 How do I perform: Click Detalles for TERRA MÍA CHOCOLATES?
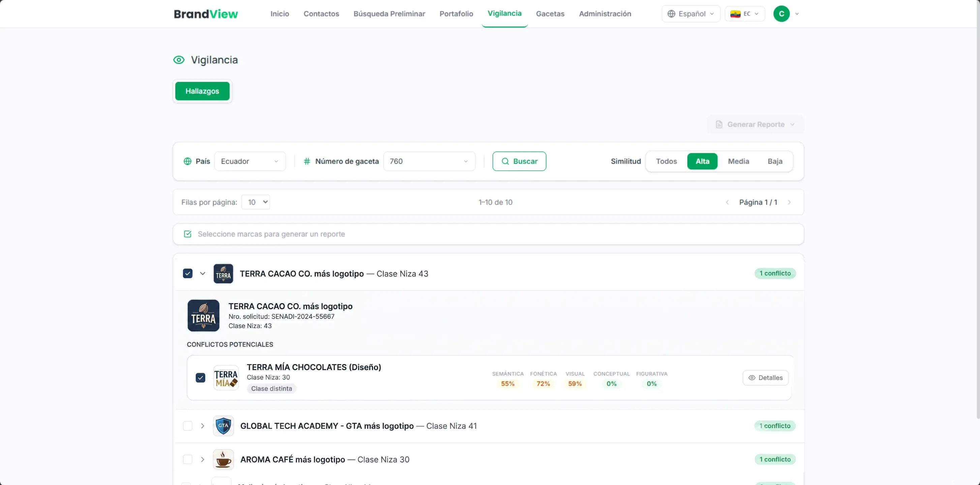(x=765, y=378)
